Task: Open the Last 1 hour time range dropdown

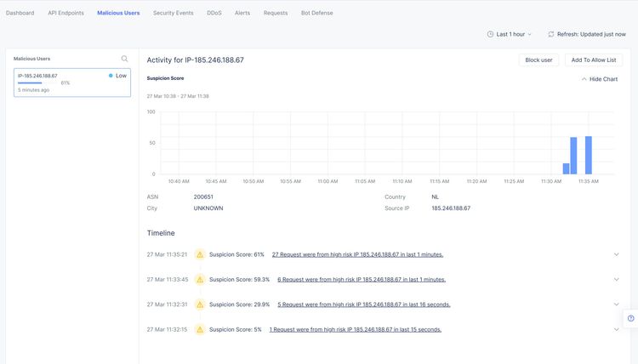Action: click(510, 34)
